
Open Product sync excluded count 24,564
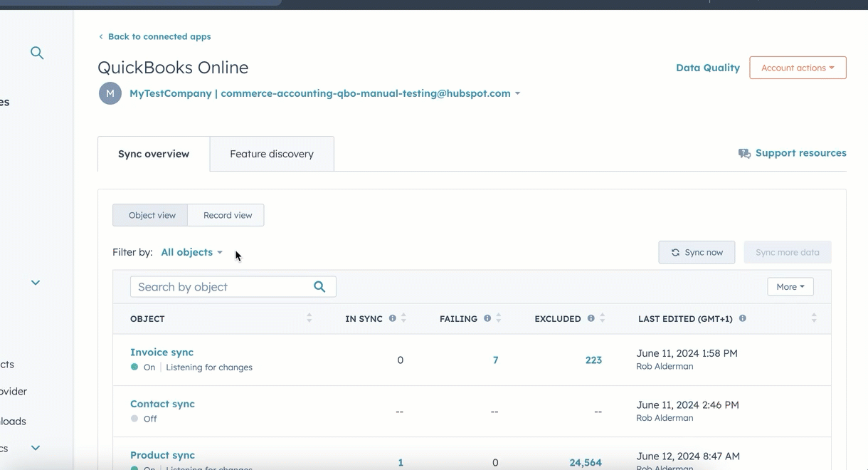pos(586,463)
